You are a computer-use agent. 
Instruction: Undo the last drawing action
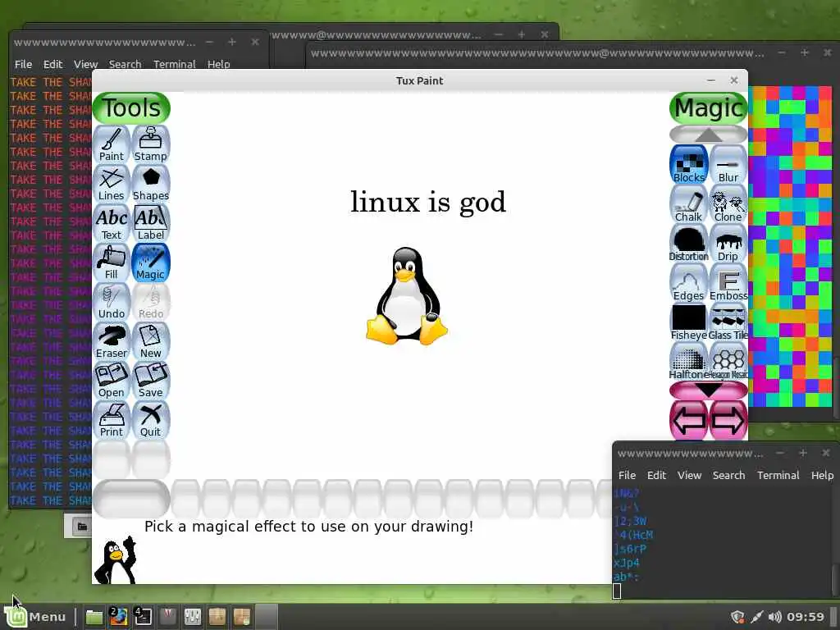(112, 302)
